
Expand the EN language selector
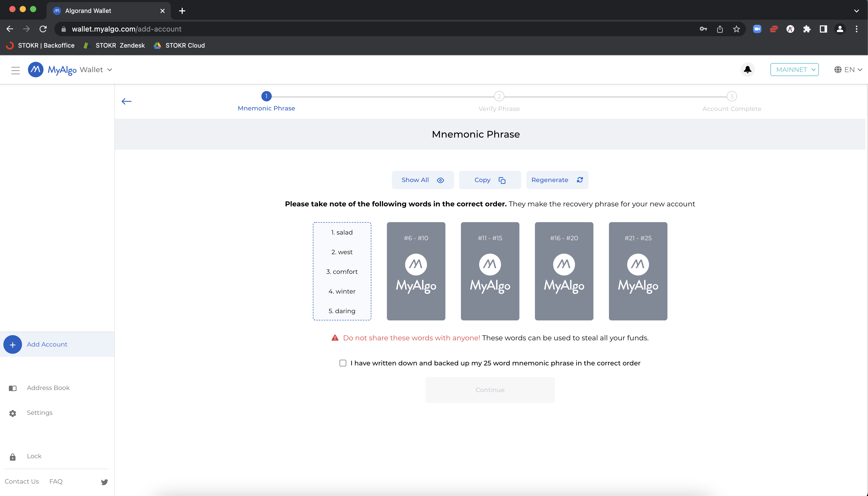(x=848, y=70)
